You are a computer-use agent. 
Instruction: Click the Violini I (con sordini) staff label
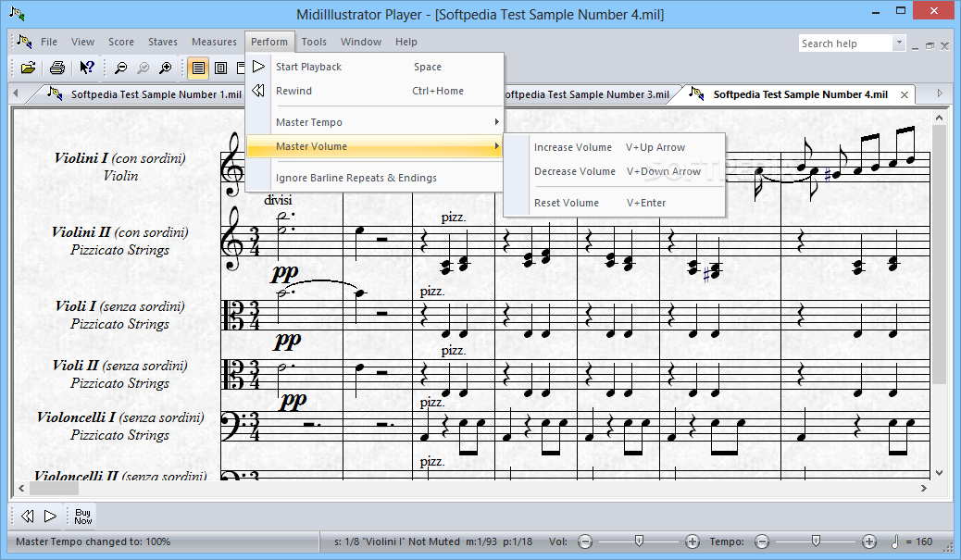click(120, 158)
